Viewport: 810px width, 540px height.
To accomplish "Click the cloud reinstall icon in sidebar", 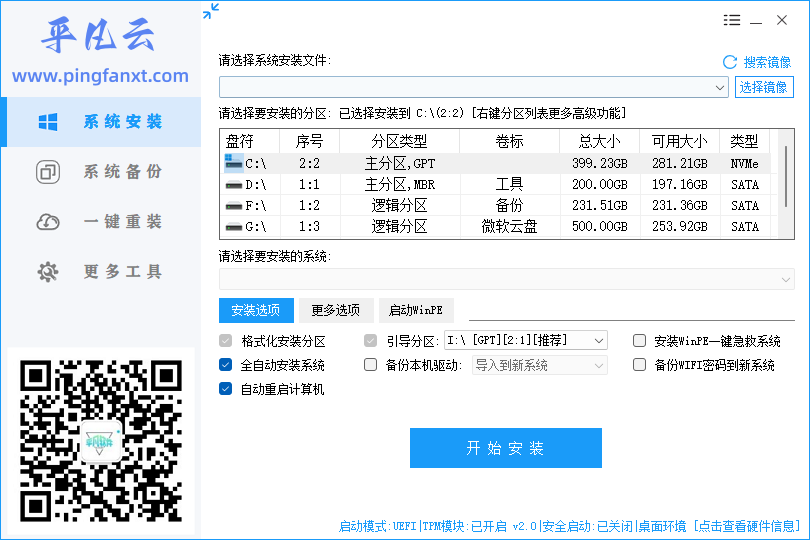I will click(x=48, y=222).
